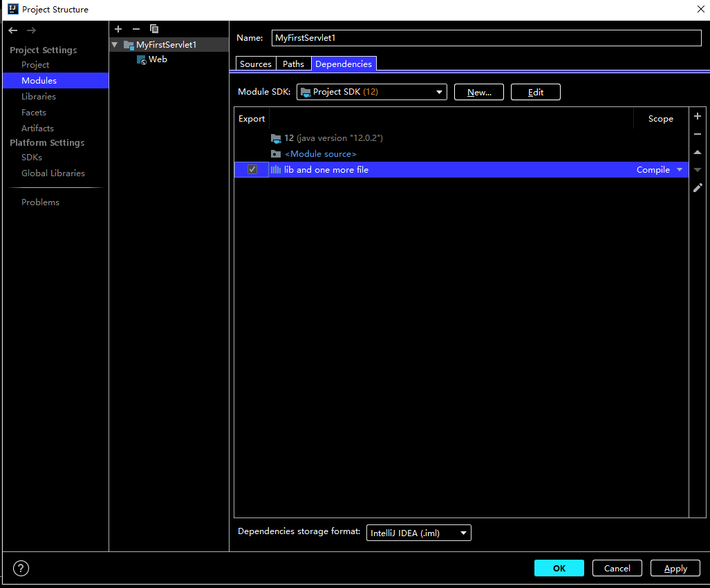Click the library bars icon
710x588 pixels.
276,170
